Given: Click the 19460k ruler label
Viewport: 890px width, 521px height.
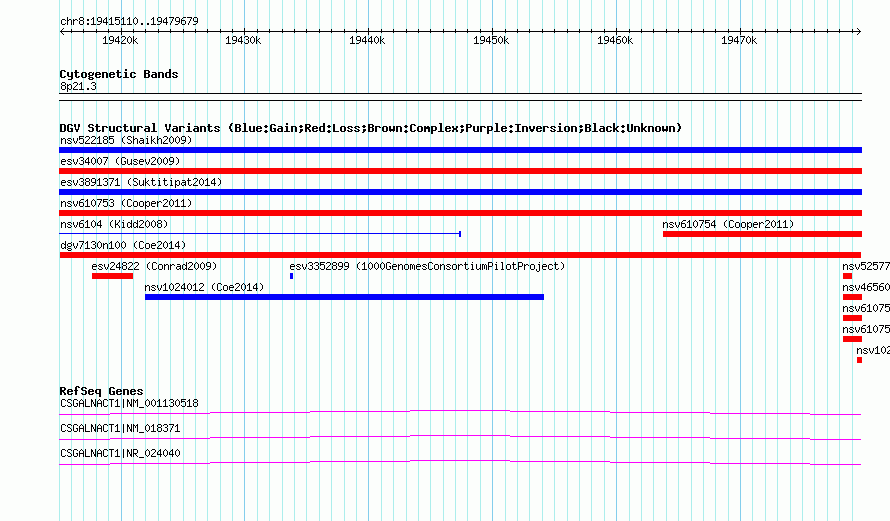Looking at the screenshot, I should tap(615, 40).
